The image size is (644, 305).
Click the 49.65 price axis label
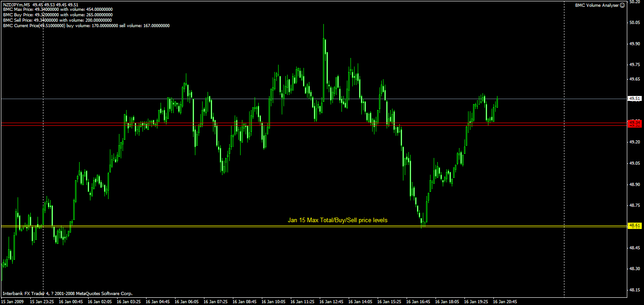pos(634,79)
